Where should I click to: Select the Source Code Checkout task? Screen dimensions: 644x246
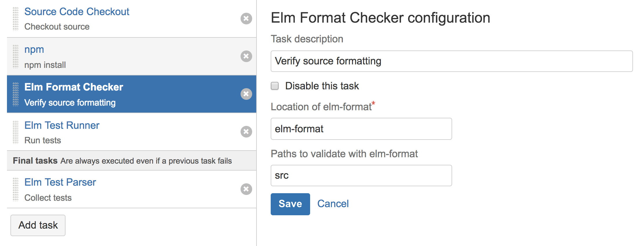[77, 12]
